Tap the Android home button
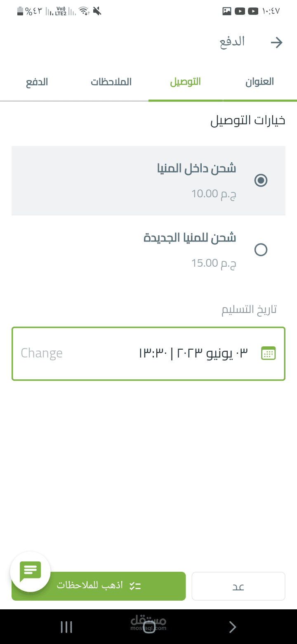 click(149, 627)
